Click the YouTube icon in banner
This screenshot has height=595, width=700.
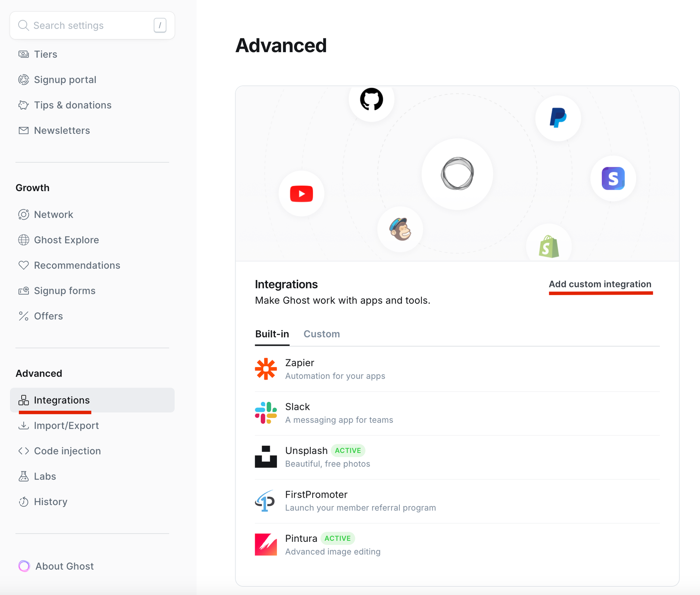301,194
